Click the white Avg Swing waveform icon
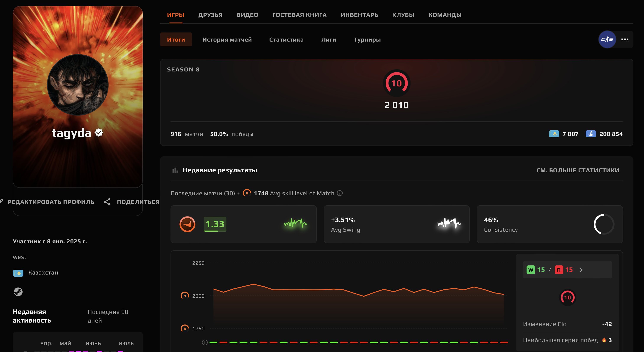Image resolution: width=644 pixels, height=352 pixels. 449,223
